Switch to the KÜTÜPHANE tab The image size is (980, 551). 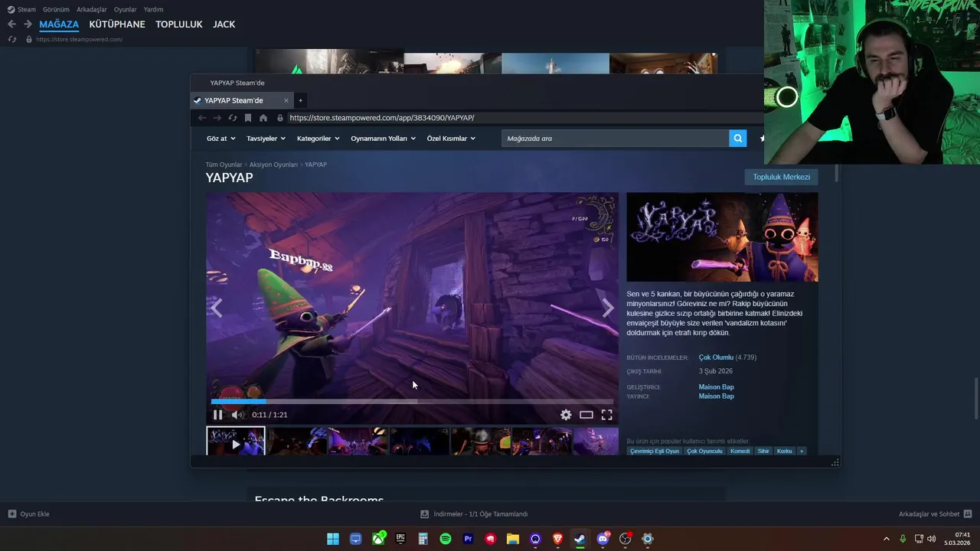[x=117, y=24]
